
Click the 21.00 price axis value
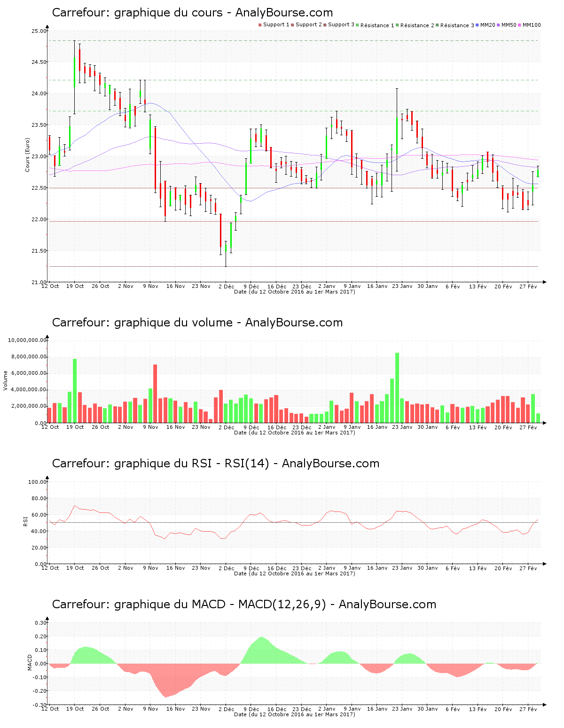pos(39,282)
